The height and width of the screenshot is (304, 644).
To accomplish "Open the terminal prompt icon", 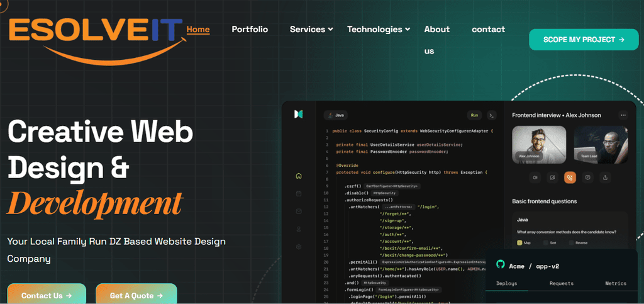I will [x=492, y=115].
